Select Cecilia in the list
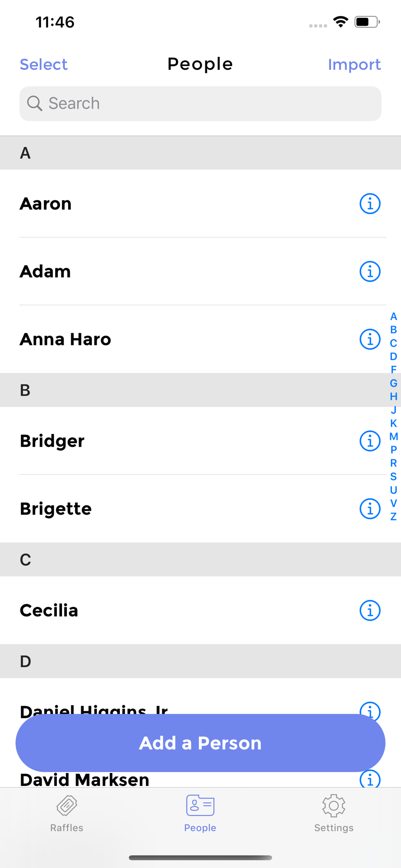Image resolution: width=401 pixels, height=868 pixels. tap(174, 611)
